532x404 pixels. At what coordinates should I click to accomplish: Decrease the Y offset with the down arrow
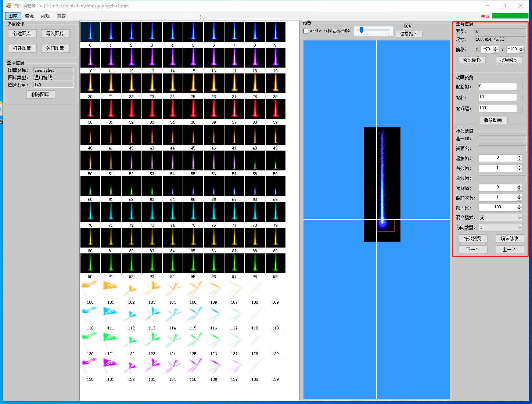click(521, 51)
